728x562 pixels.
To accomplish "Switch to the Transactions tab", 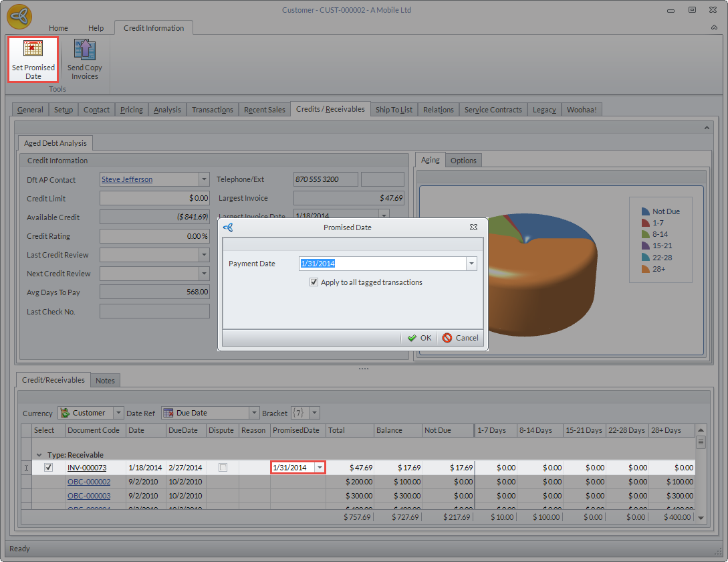I will [212, 110].
